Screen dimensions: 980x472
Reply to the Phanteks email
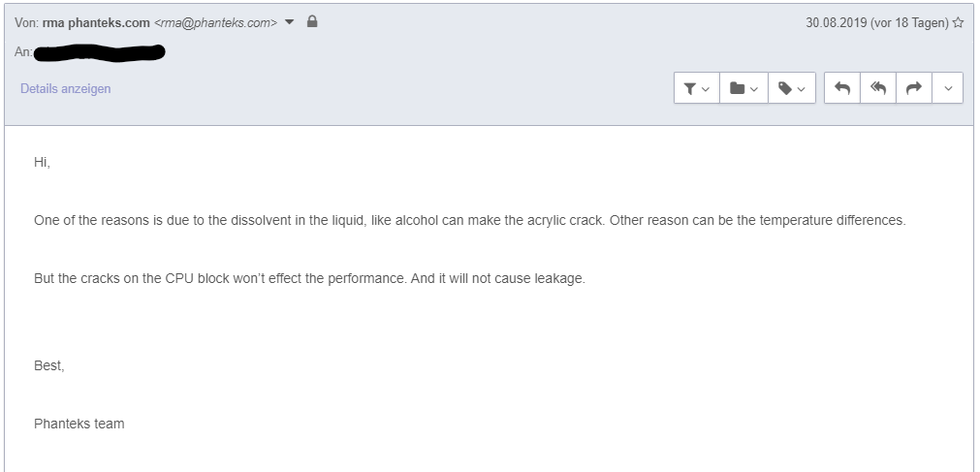842,88
